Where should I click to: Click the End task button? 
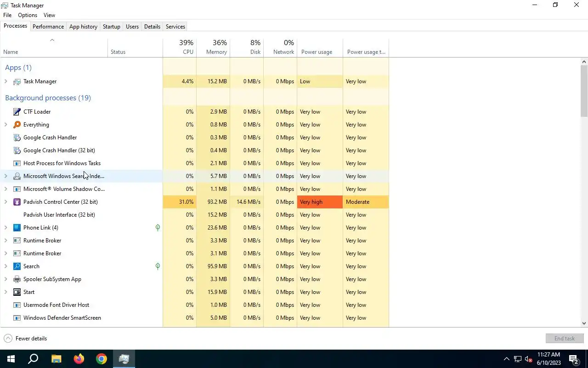pyautogui.click(x=565, y=339)
